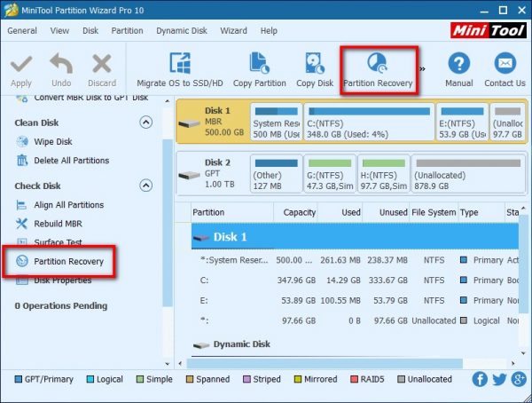The height and width of the screenshot is (403, 532).
Task: Sort by the Type column header
Action: coord(481,212)
